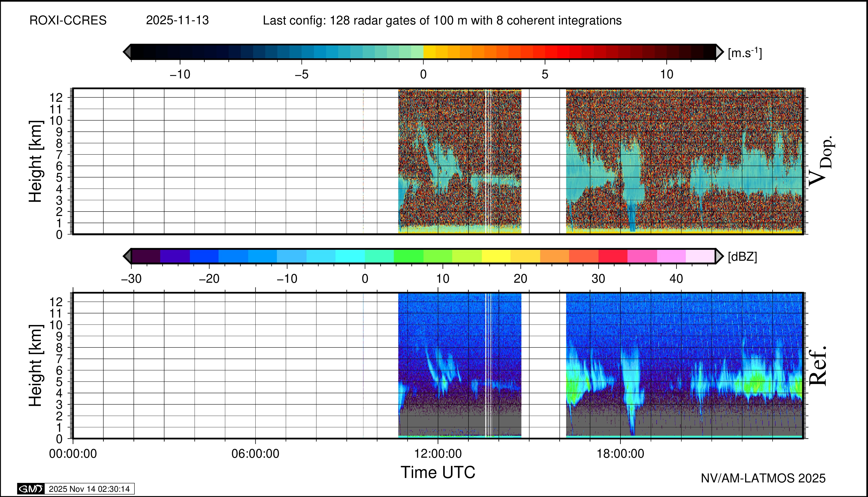Click the yellow segment of dBZ colorbar
The height and width of the screenshot is (497, 868).
[x=496, y=256]
